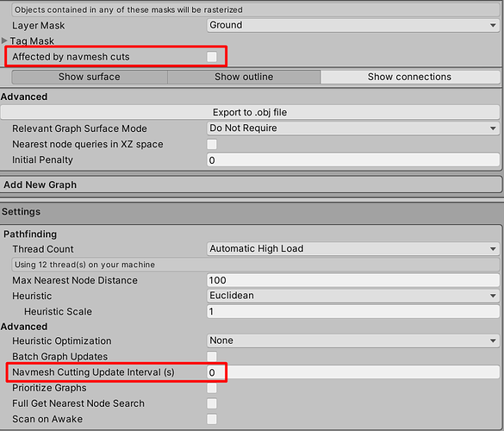
Task: Check Nearest node queries in XZ space
Action: (212, 144)
